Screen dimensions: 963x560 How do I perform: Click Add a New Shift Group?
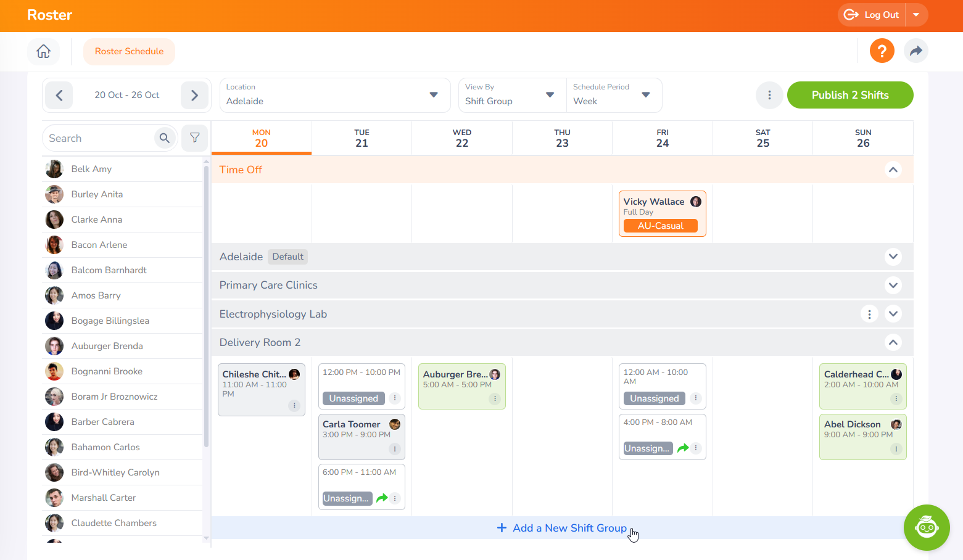[562, 528]
